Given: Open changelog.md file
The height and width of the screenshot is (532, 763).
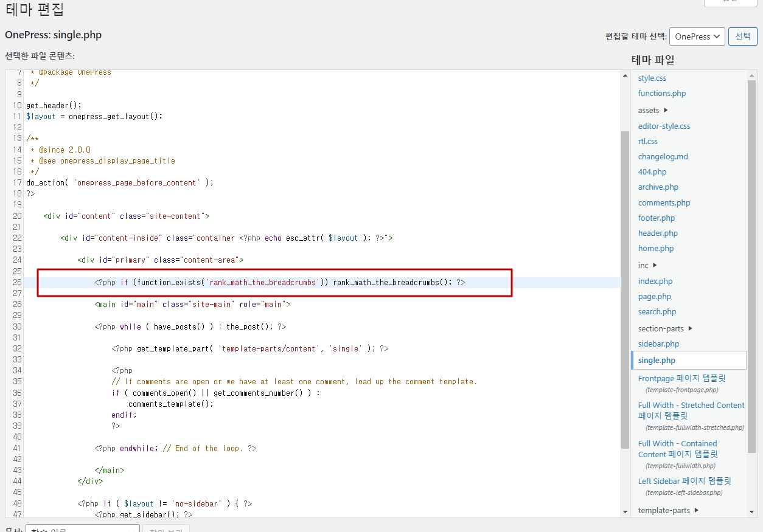Looking at the screenshot, I should pyautogui.click(x=663, y=156).
